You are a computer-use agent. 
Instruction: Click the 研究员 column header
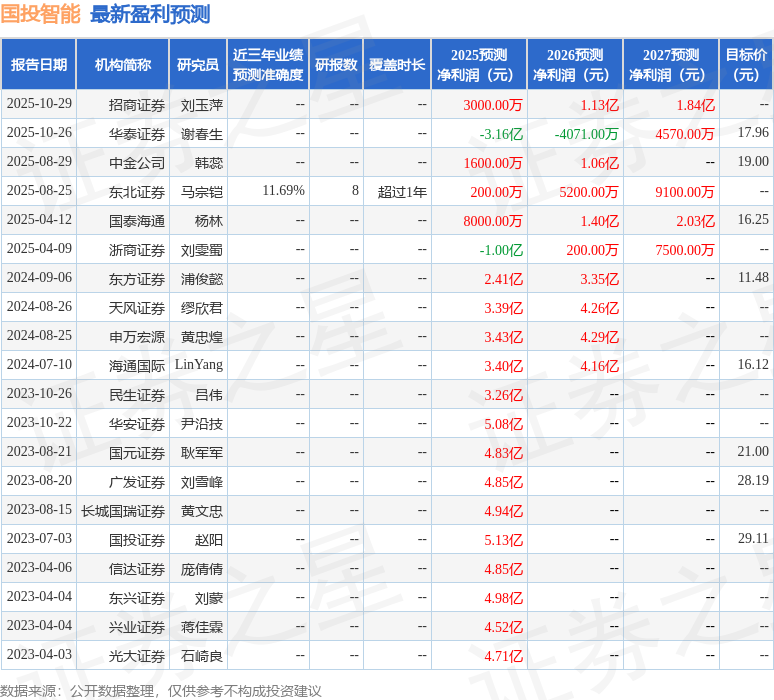tap(197, 65)
